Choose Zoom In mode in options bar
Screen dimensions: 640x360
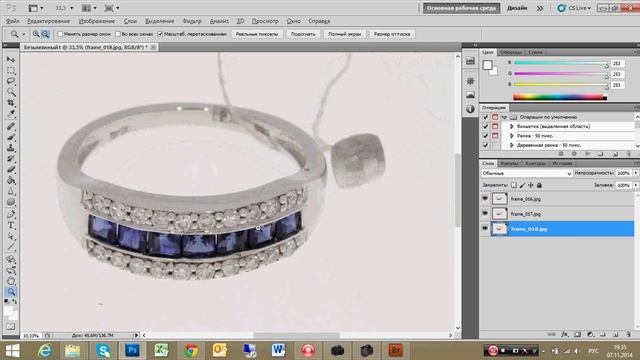36,34
